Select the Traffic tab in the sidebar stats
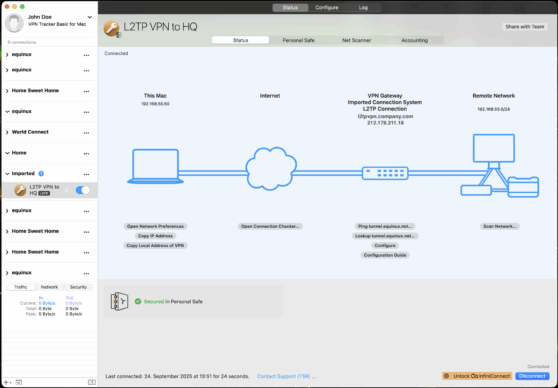This screenshot has width=558, height=388. (21, 287)
